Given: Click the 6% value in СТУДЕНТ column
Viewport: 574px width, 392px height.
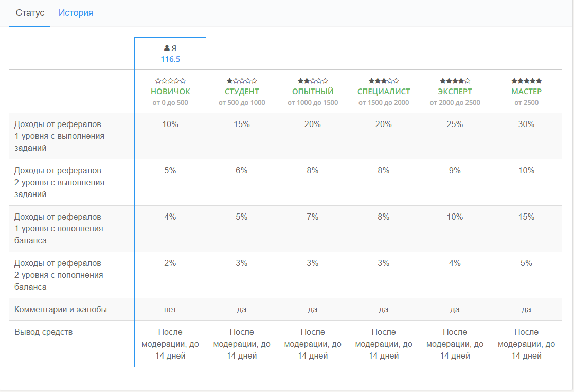Looking at the screenshot, I should point(242,171).
